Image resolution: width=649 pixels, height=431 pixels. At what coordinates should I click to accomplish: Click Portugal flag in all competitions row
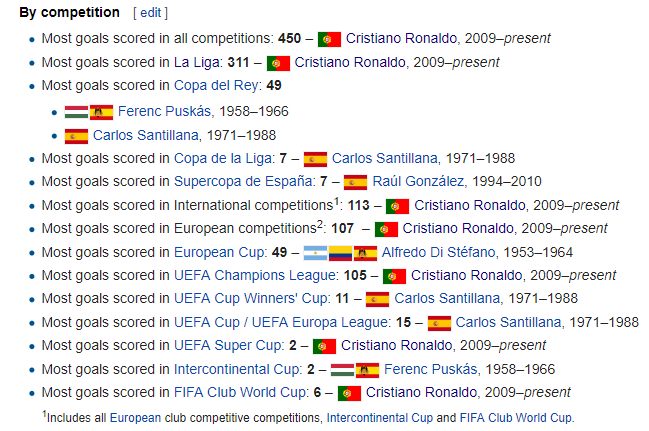tap(329, 40)
